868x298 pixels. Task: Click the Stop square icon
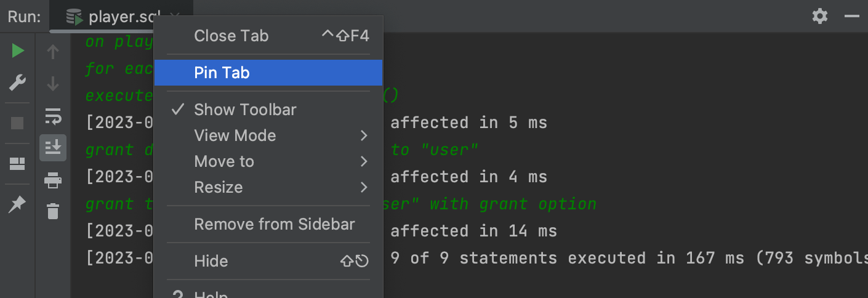point(17,123)
